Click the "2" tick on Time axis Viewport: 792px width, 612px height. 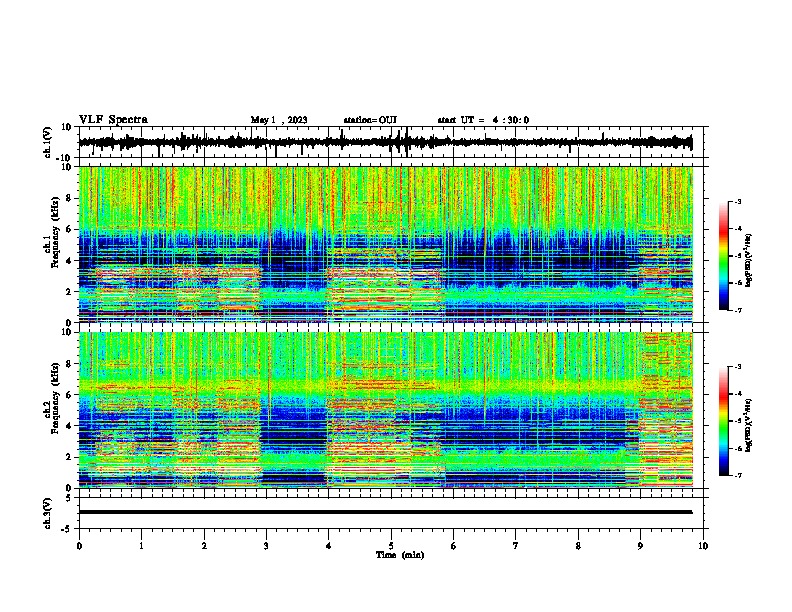(204, 546)
